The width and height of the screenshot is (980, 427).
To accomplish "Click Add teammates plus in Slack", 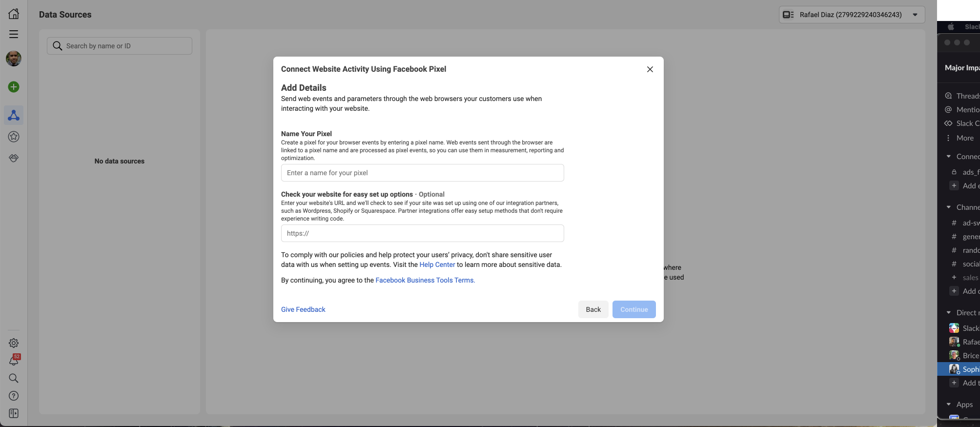I will [x=954, y=383].
